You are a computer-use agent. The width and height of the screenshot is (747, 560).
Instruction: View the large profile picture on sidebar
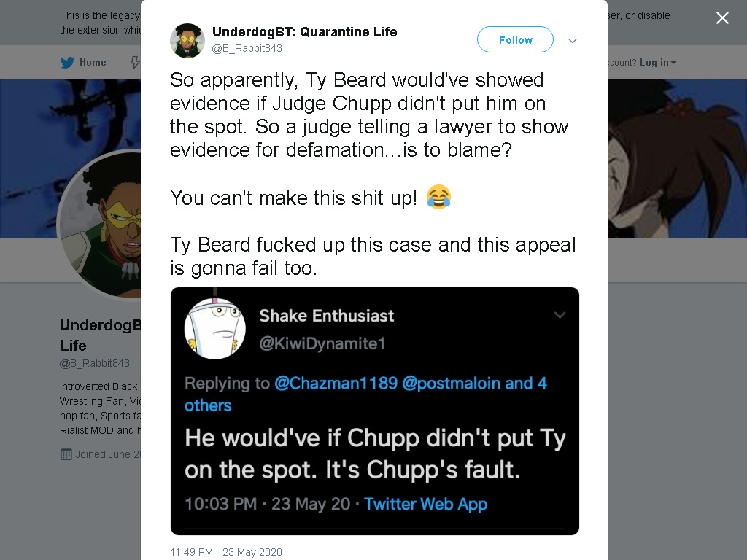[x=99, y=225]
